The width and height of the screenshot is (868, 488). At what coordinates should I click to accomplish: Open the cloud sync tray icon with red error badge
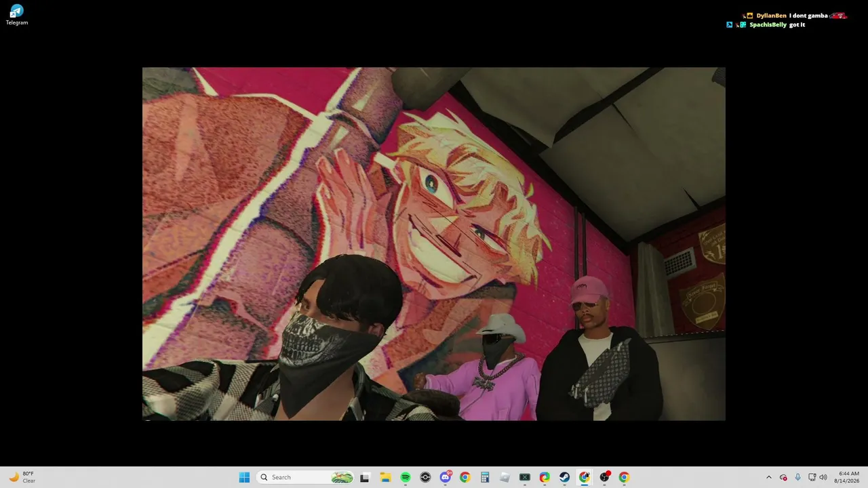(783, 477)
